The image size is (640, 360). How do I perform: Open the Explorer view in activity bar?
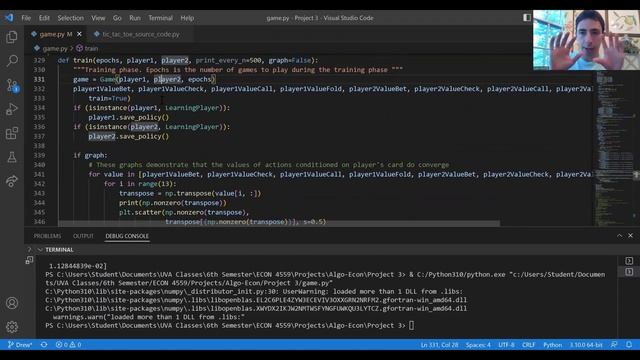(x=12, y=37)
